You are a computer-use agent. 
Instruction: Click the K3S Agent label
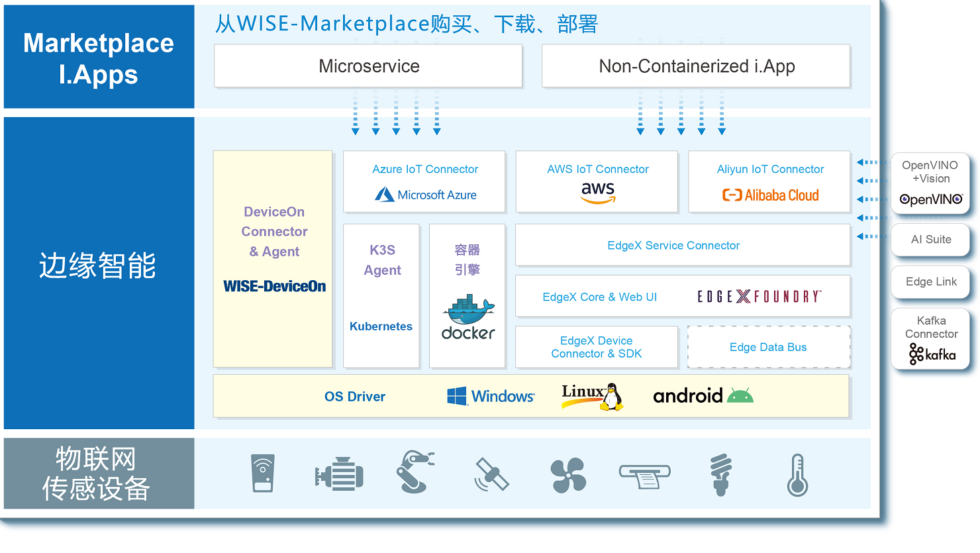tap(382, 260)
